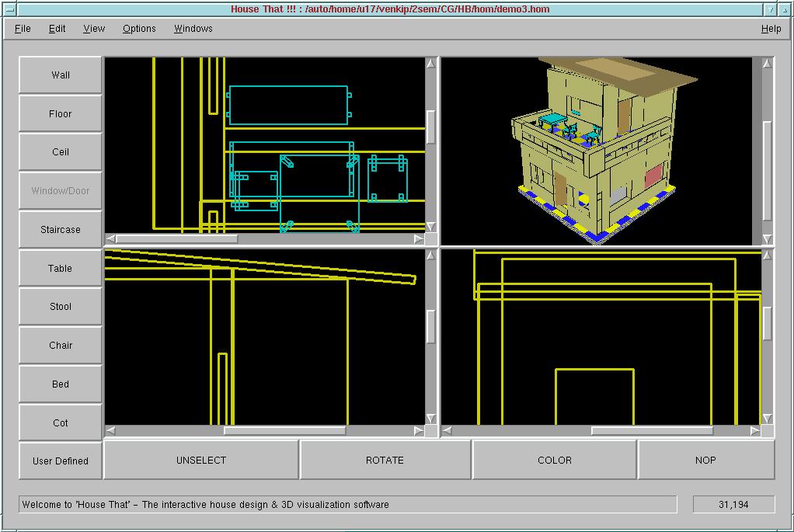Open the Windows menu
This screenshot has height=532, width=794.
pos(193,28)
